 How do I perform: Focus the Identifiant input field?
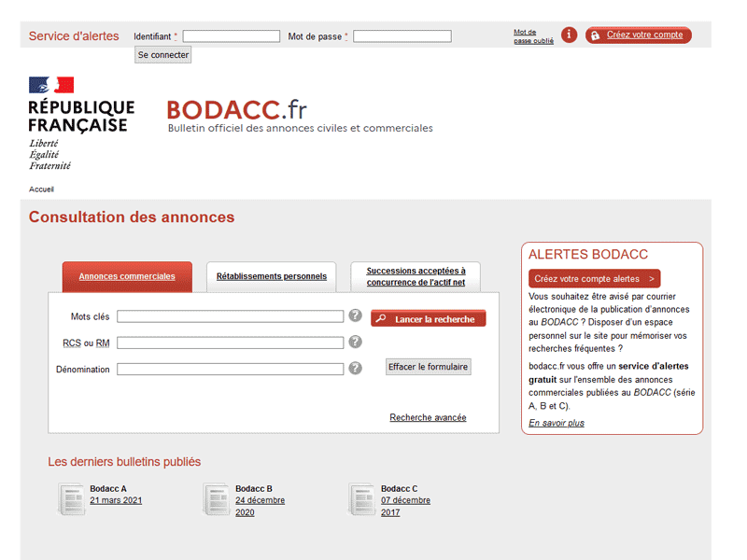[232, 36]
